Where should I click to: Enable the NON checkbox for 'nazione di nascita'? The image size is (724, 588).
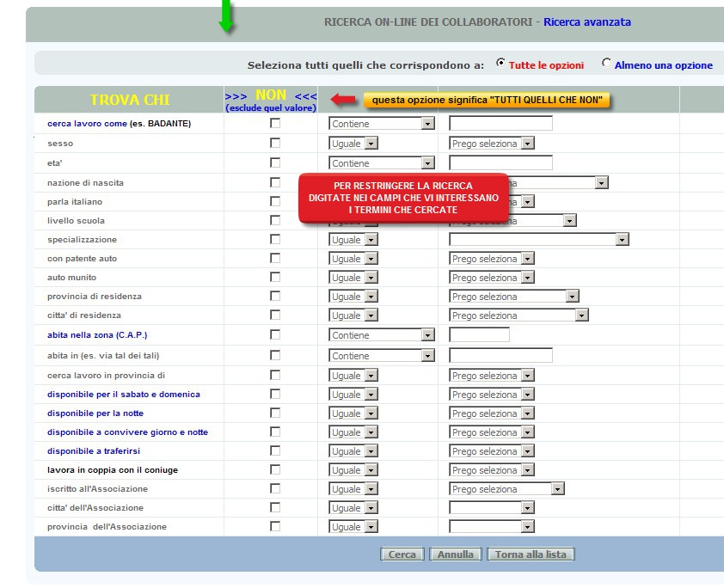pos(275,183)
